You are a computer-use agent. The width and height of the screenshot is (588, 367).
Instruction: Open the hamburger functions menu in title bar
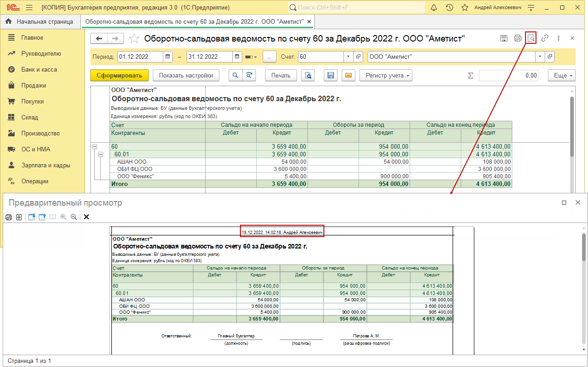coord(29,8)
